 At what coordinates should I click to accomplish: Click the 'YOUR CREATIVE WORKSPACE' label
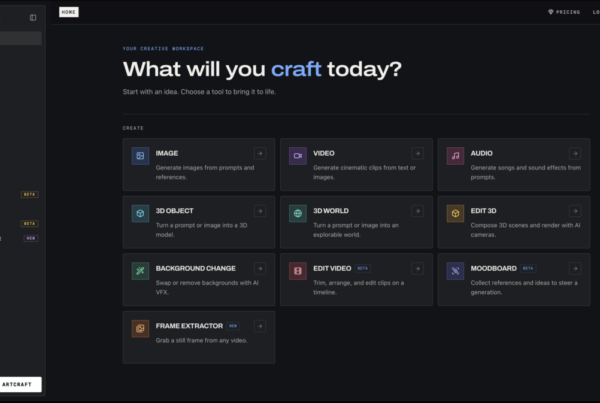[x=163, y=49]
